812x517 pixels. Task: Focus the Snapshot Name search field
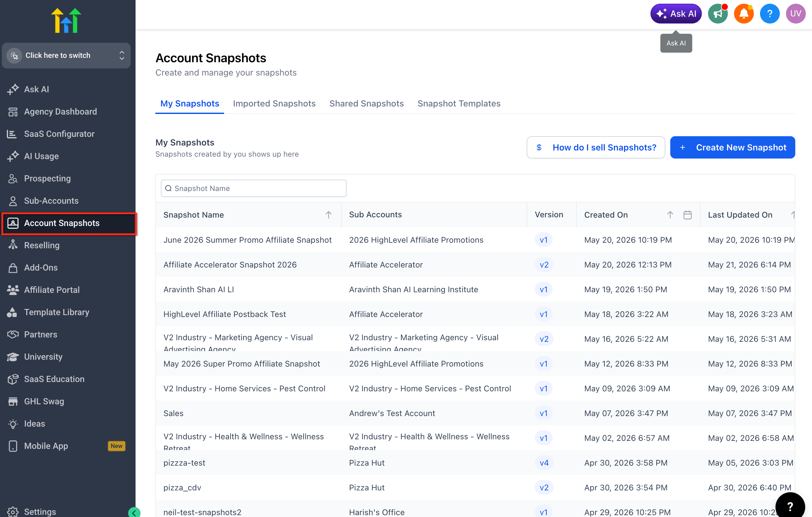[x=253, y=189]
